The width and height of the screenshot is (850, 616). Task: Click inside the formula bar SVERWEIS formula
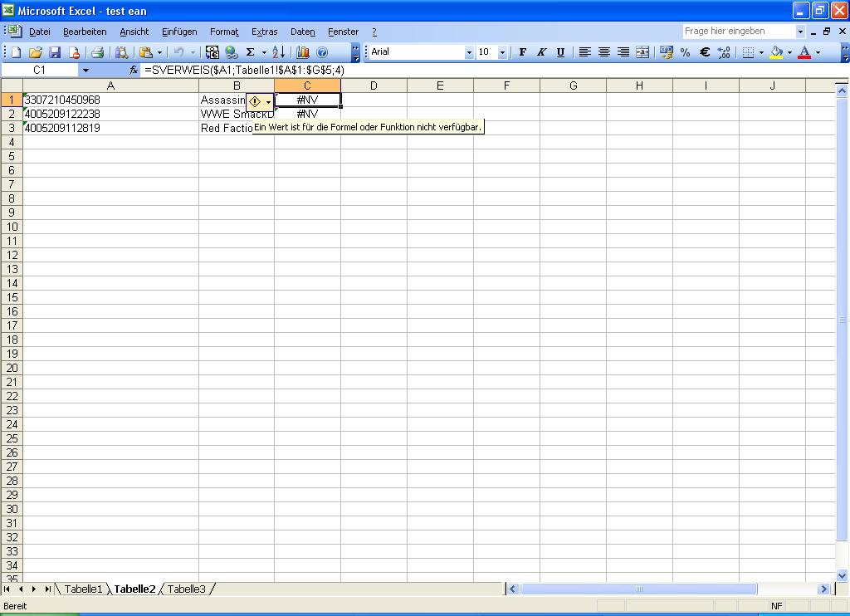[x=245, y=70]
